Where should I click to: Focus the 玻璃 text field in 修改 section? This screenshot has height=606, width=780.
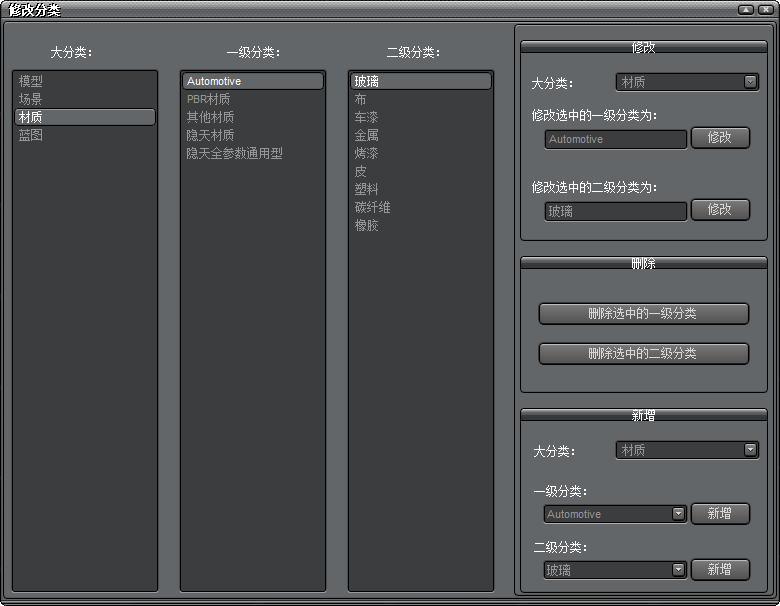coord(615,211)
